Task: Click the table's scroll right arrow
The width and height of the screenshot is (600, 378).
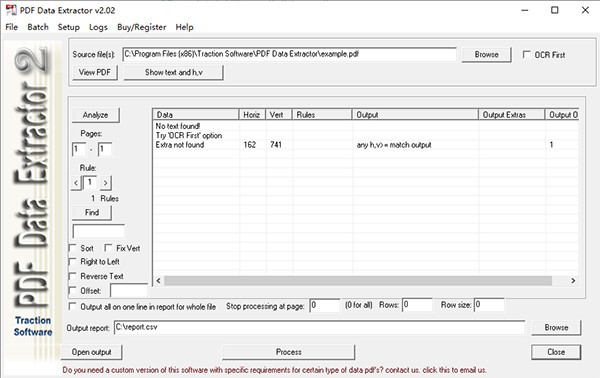Action: [573, 281]
